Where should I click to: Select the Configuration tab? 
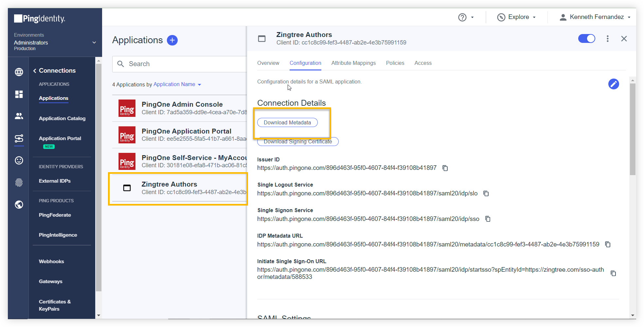point(305,63)
